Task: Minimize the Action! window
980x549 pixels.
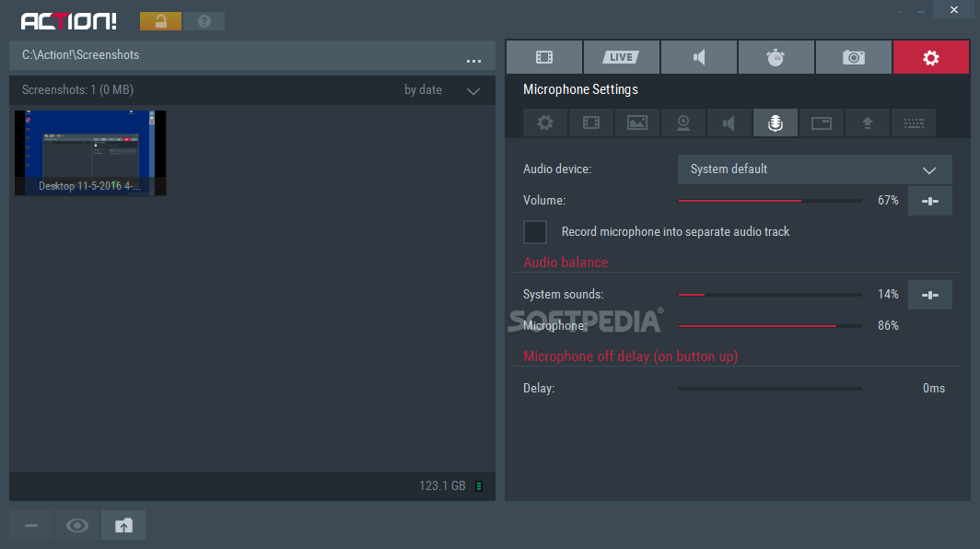Action: [x=921, y=11]
